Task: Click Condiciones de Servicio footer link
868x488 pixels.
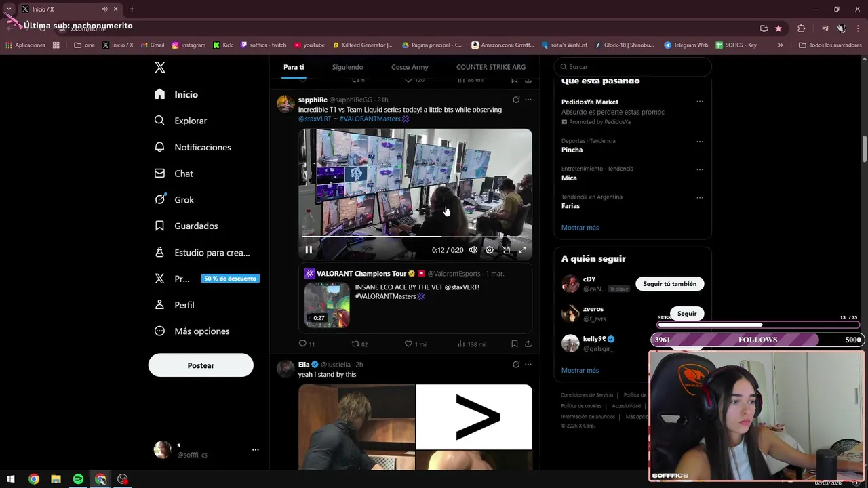Action: pos(587,395)
